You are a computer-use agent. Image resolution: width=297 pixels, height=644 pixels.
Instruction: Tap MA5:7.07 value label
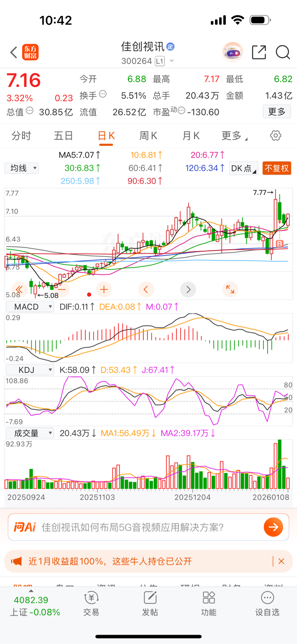coord(79,155)
